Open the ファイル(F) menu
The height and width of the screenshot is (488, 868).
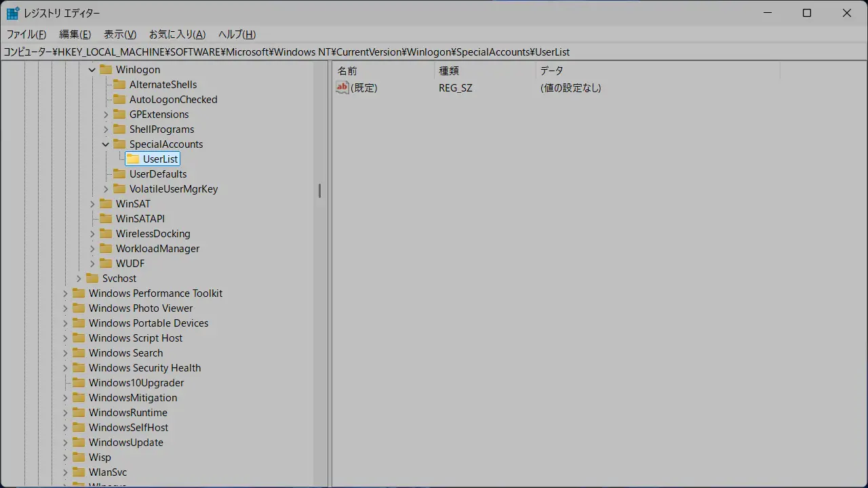click(26, 35)
